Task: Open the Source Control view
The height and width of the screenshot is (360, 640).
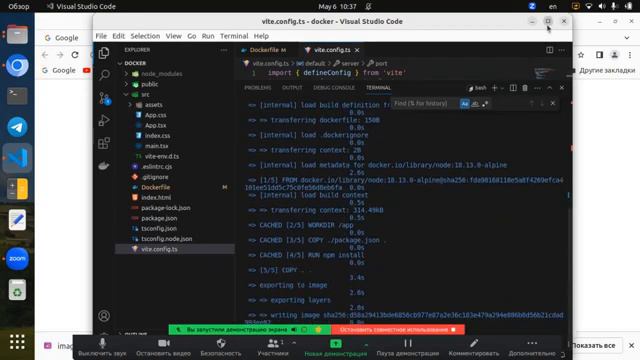Action: [x=104, y=98]
